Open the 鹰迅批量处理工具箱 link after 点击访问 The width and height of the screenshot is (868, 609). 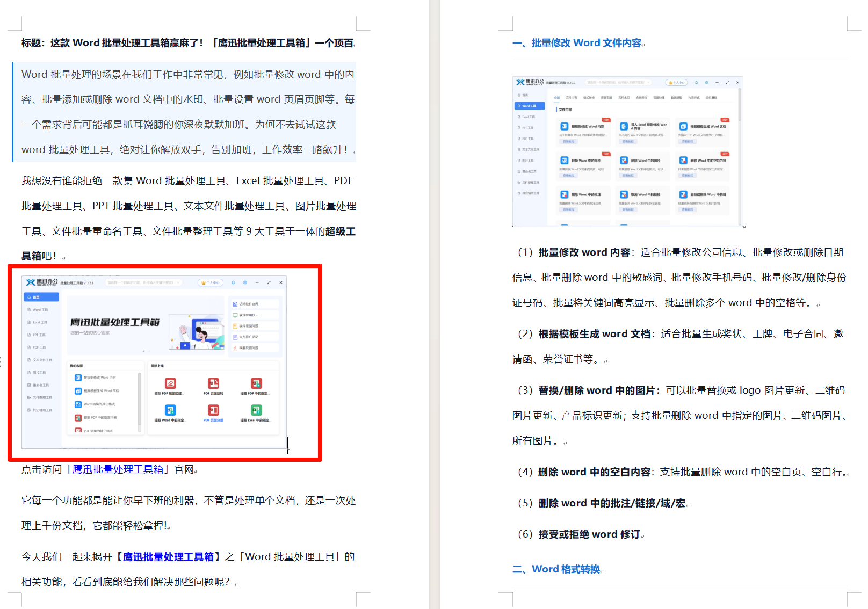(118, 469)
